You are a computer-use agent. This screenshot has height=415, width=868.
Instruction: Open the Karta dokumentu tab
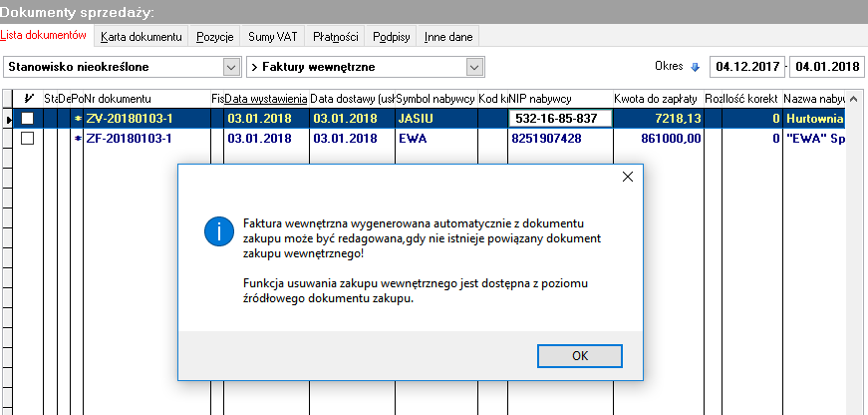[x=142, y=37]
